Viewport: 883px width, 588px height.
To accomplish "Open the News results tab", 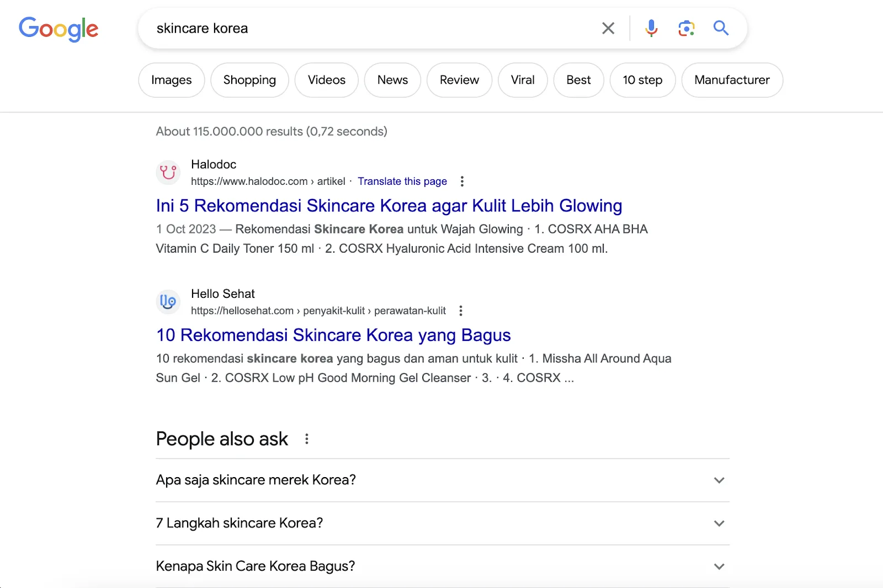I will [x=392, y=80].
